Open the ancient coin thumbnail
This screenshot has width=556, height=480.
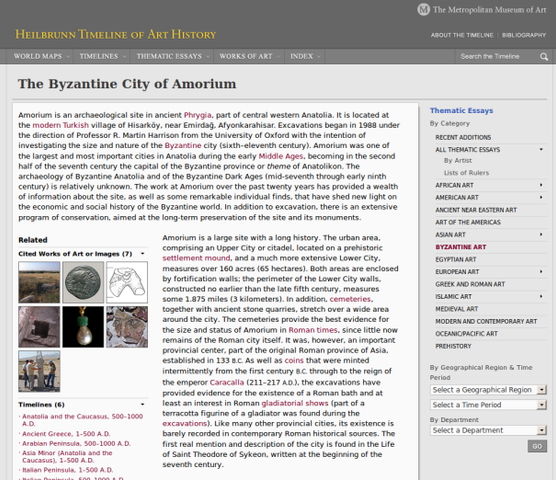click(x=83, y=282)
